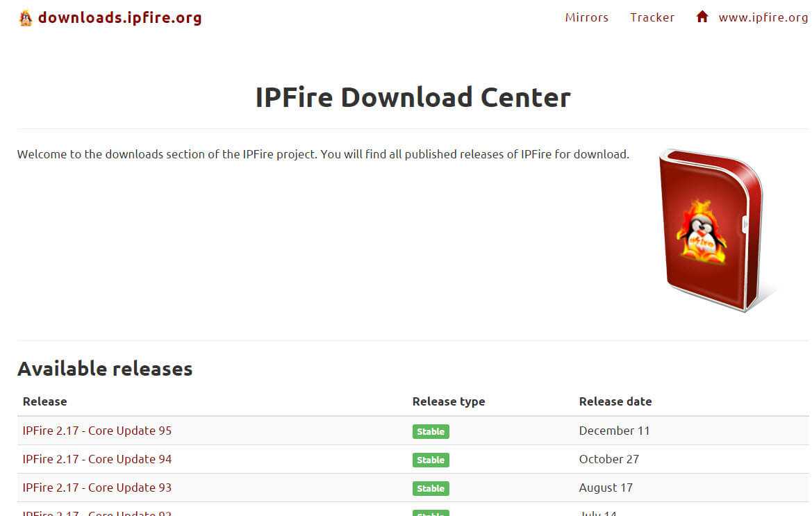Click the August 17 release date

pyautogui.click(x=606, y=488)
